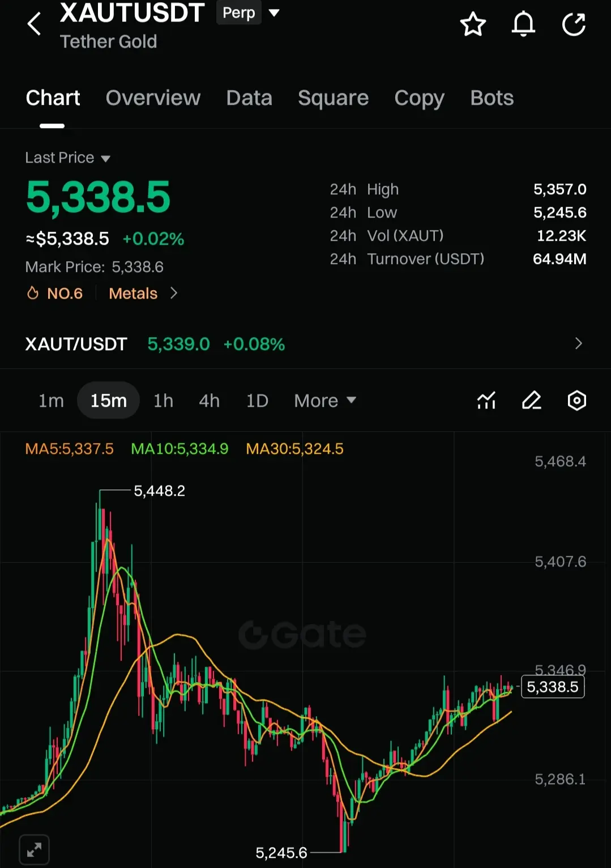611x868 pixels.
Task: Tap 5,286.1 price axis label
Action: tap(560, 779)
